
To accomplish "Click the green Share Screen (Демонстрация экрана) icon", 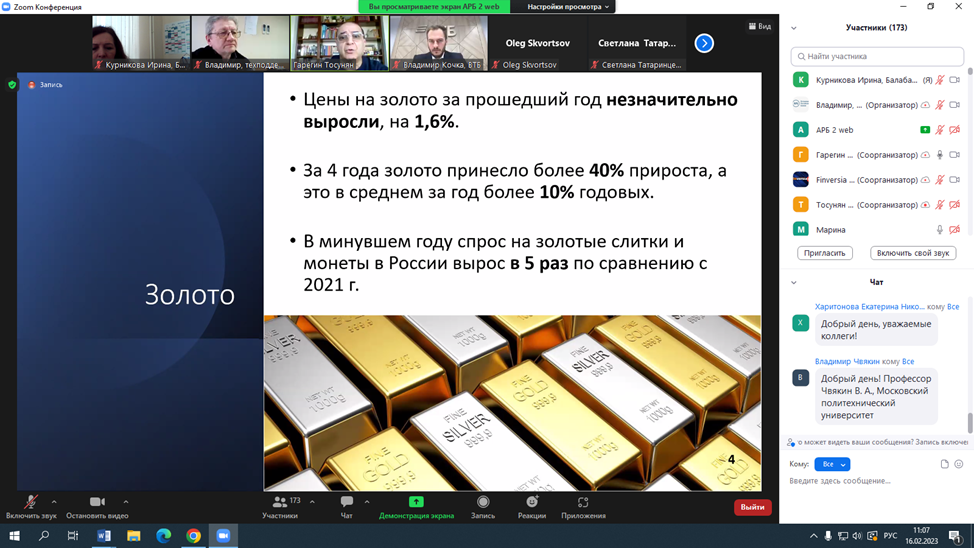I will point(416,503).
